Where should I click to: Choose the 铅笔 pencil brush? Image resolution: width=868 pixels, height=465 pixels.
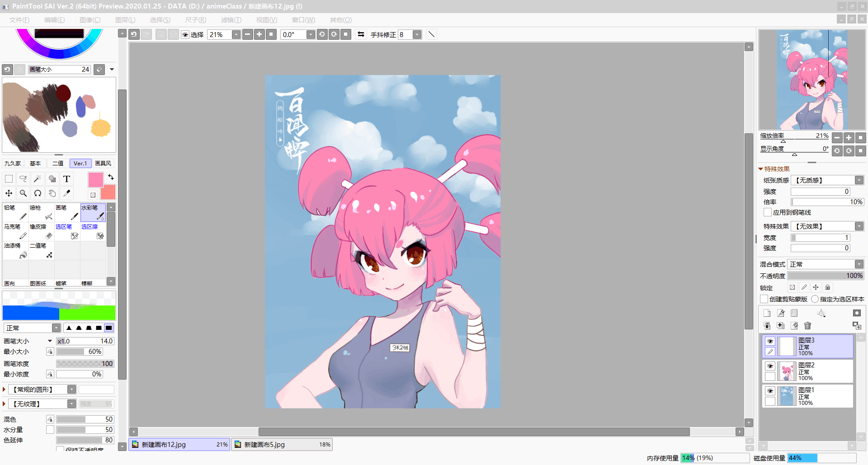[x=15, y=212]
